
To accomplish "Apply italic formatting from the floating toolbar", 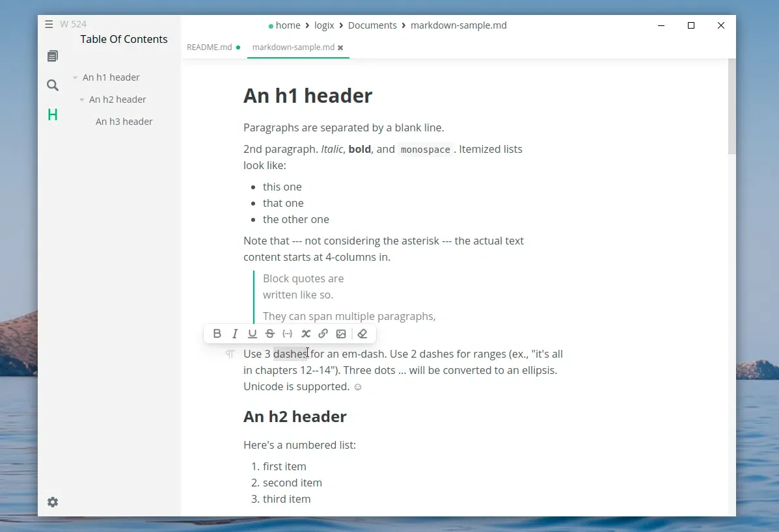I will 235,333.
